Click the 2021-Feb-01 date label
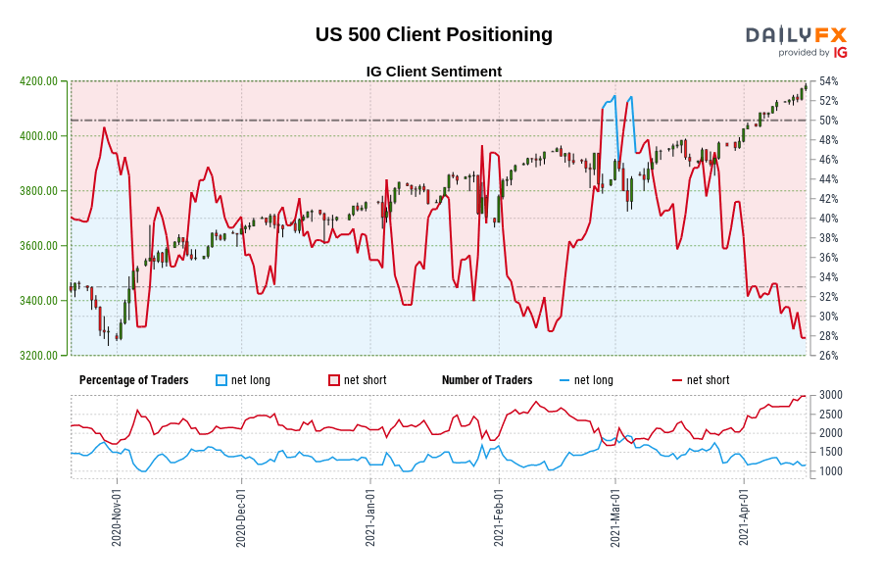 click(499, 517)
